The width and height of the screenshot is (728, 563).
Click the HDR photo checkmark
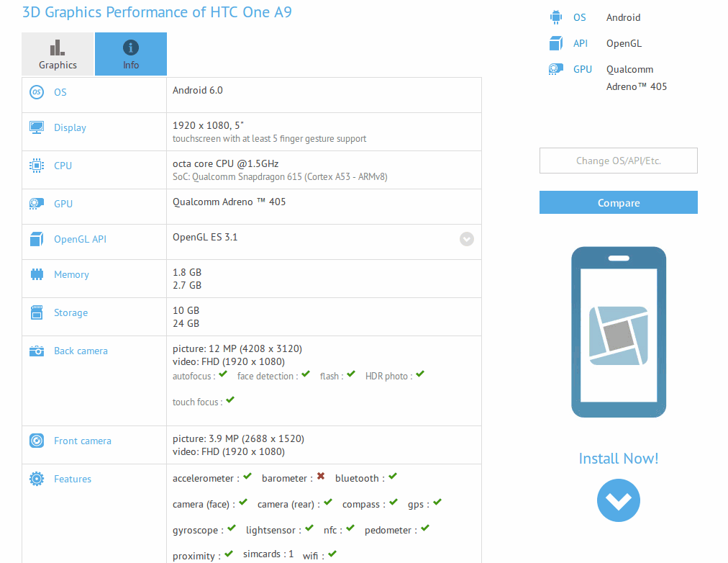click(x=420, y=374)
